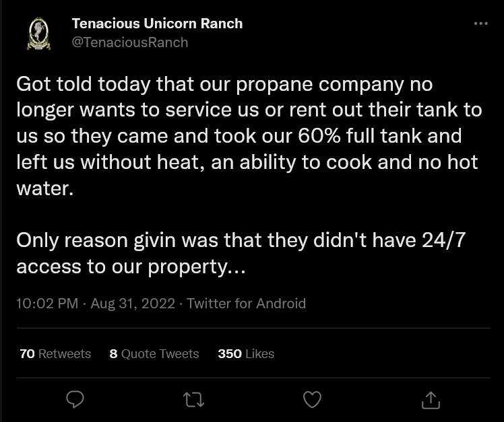This screenshot has height=422, width=504.
Task: Click the reply speech bubble icon
Action: tap(75, 399)
